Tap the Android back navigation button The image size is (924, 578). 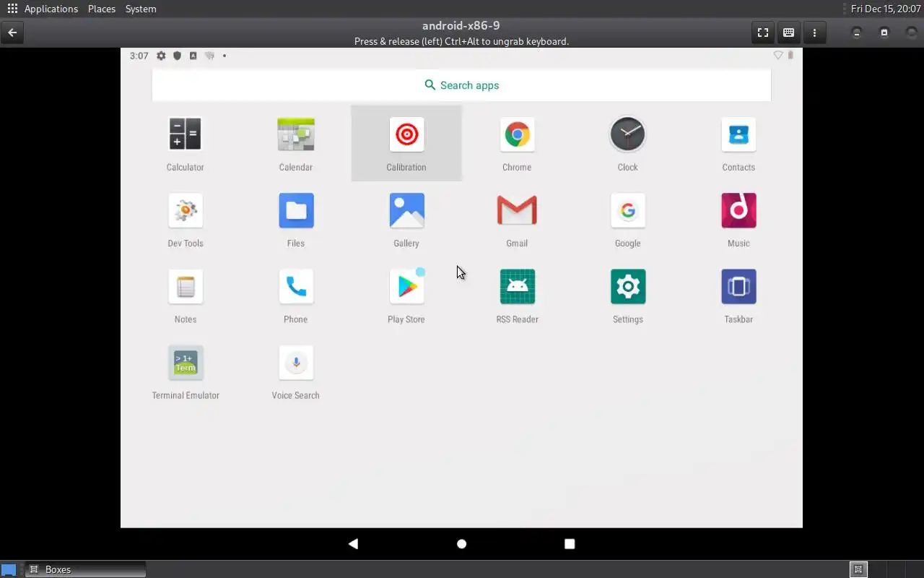353,543
